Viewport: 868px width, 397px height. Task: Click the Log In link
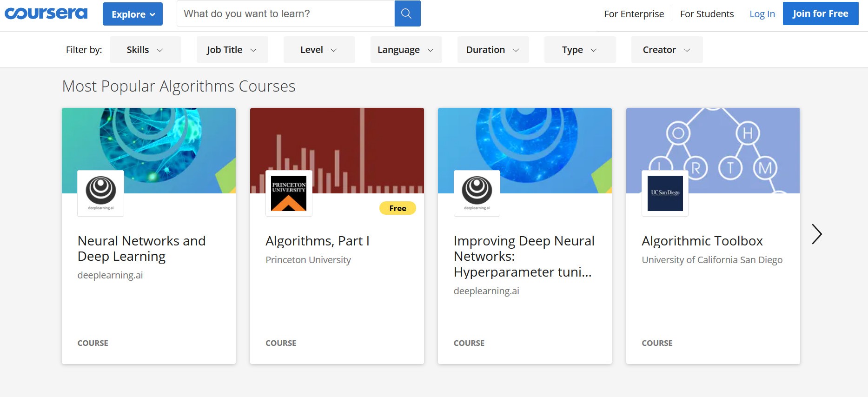(762, 14)
